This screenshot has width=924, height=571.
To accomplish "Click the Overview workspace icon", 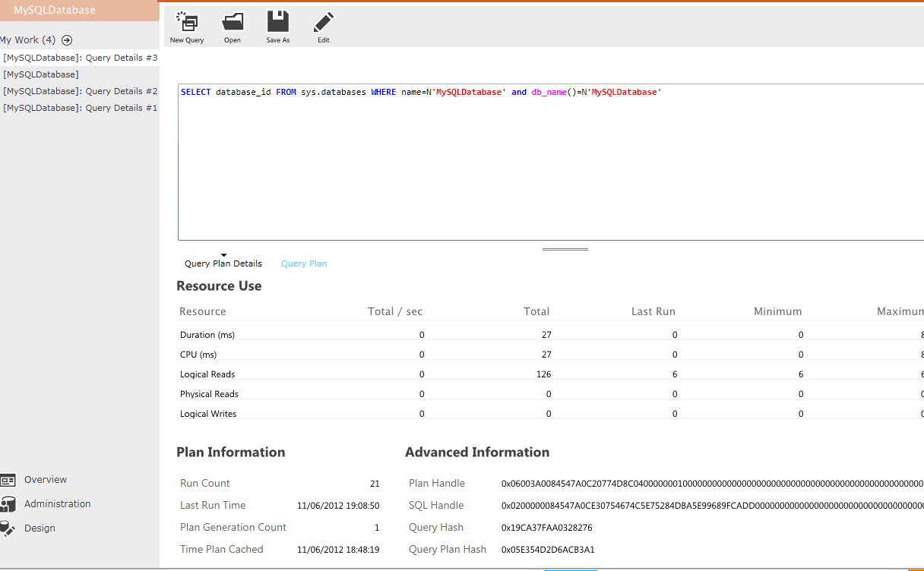I will pyautogui.click(x=8, y=480).
